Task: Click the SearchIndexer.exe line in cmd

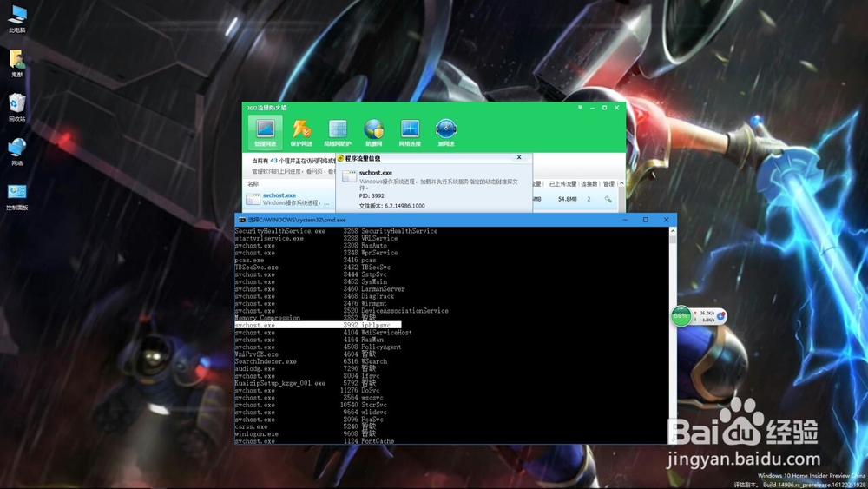Action: coord(311,361)
